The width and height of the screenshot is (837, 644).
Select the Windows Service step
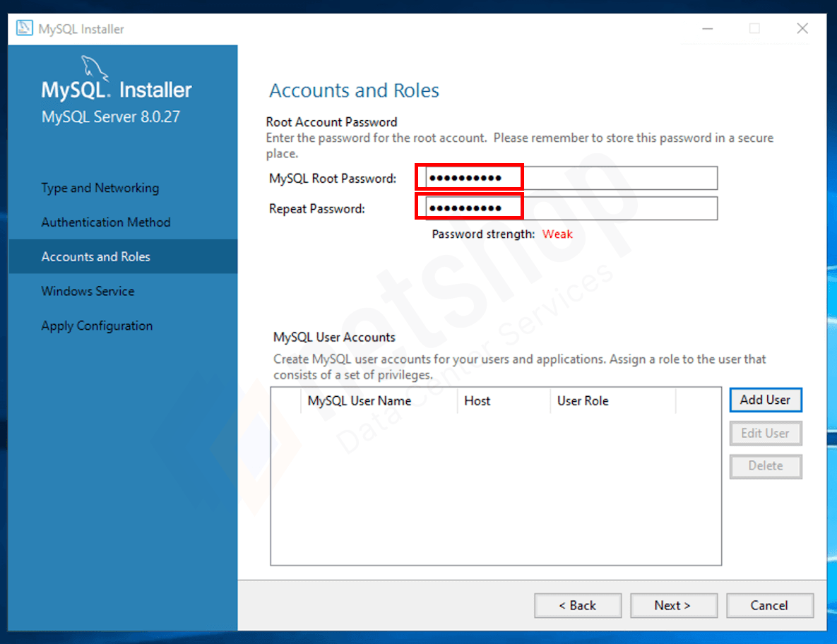(x=88, y=291)
